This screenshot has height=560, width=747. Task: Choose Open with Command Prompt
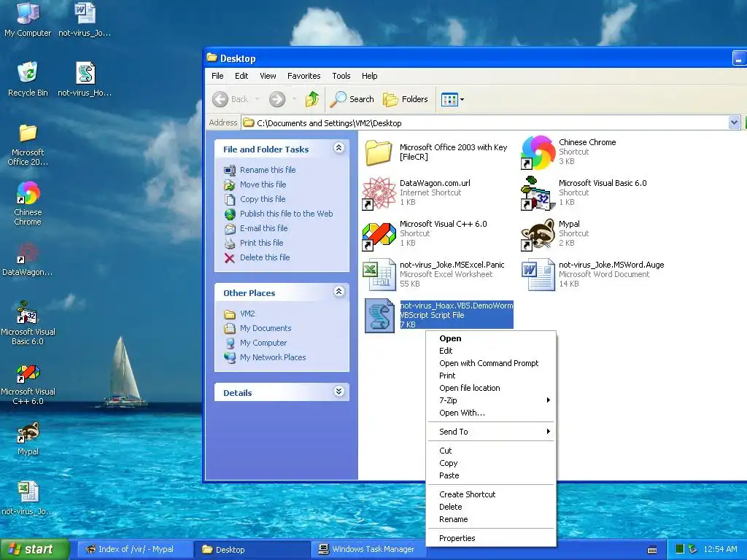pos(491,363)
